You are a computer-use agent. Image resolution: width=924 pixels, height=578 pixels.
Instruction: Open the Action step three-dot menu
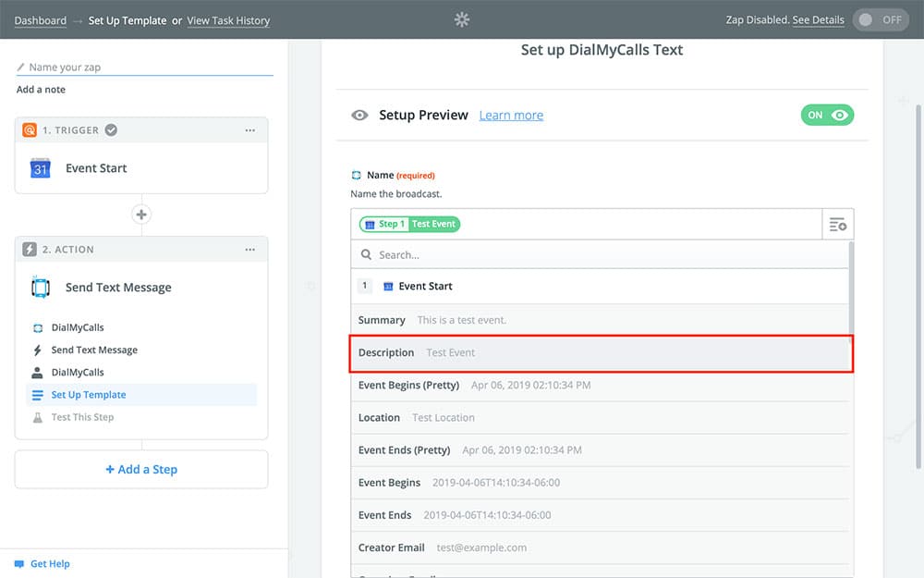[x=249, y=250]
